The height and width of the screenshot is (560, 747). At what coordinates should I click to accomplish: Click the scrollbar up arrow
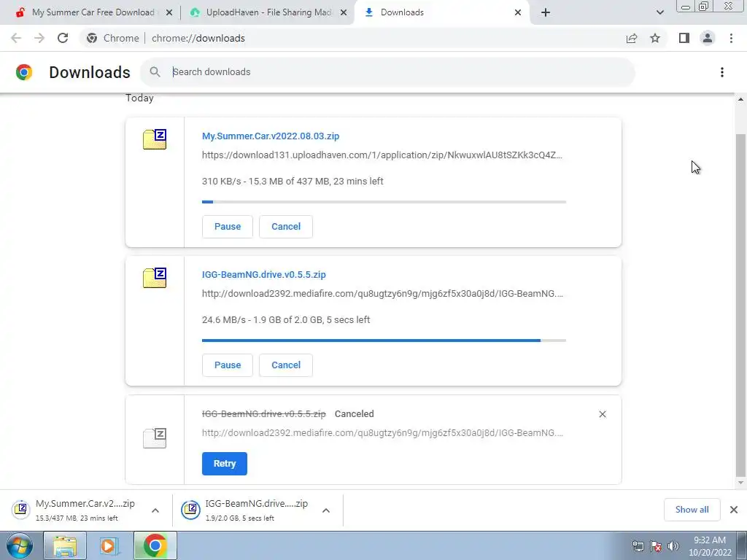click(740, 99)
